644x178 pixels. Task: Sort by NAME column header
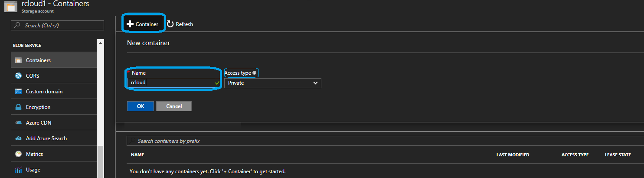[137, 155]
